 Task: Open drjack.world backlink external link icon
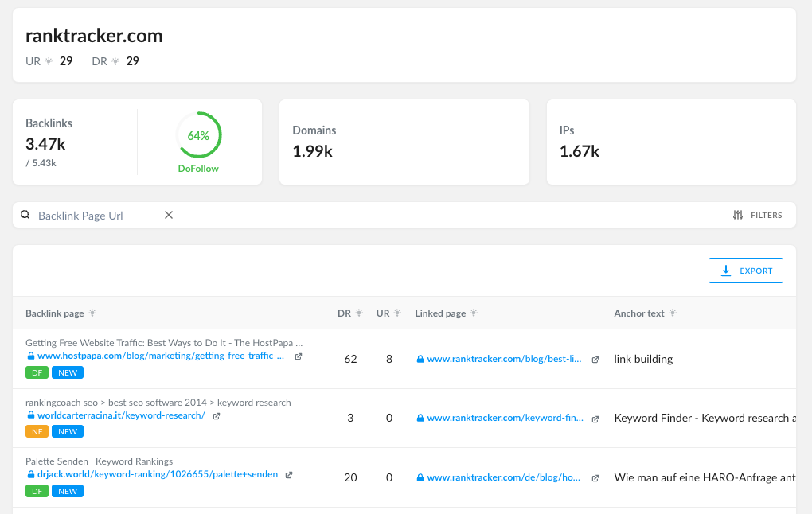pyautogui.click(x=289, y=475)
